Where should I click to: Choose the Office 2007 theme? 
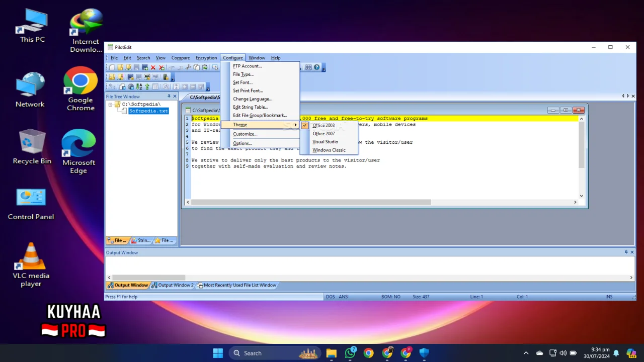coord(329,134)
